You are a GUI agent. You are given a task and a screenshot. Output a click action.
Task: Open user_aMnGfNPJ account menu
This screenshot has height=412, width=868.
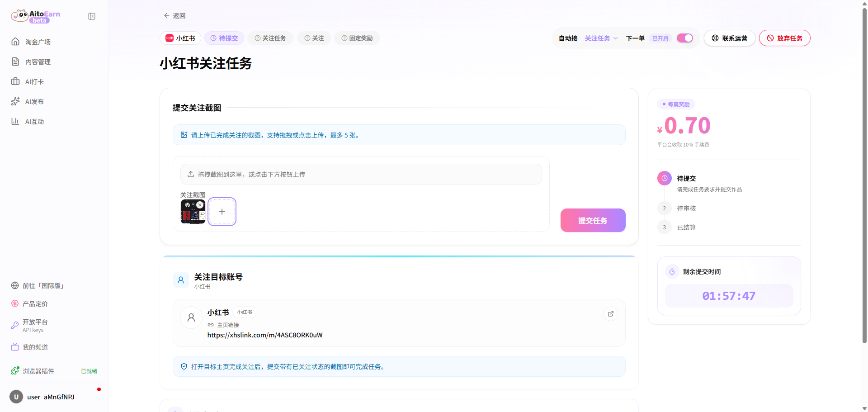coord(54,397)
